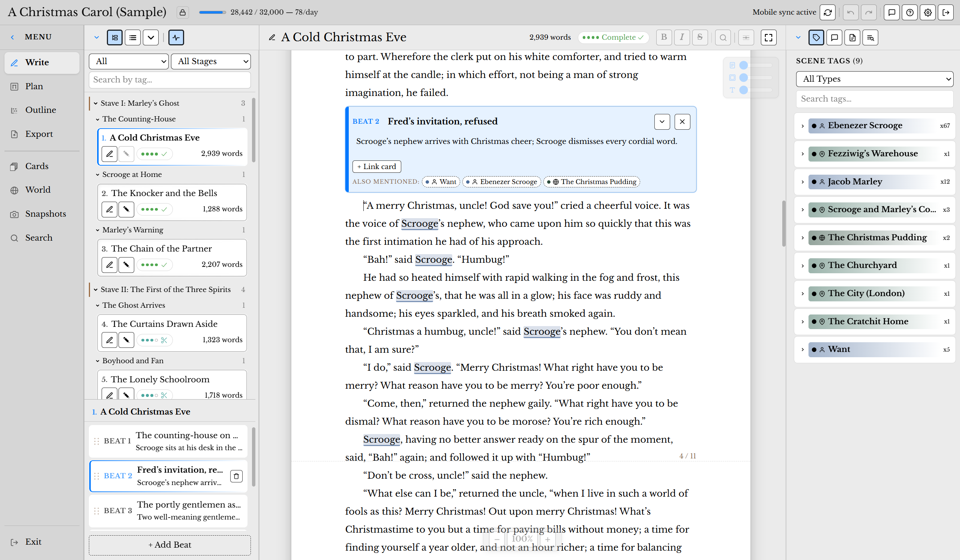Open the document notes icon in the right panel

(x=853, y=37)
